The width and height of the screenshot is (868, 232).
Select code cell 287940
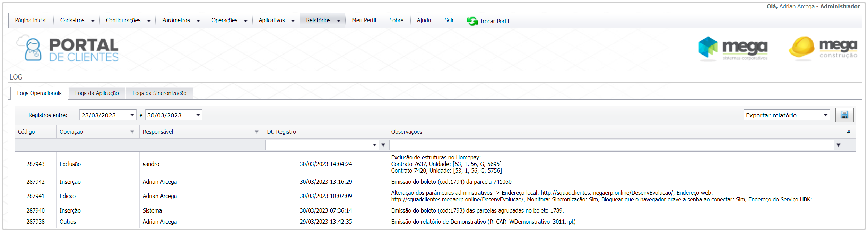pos(35,210)
